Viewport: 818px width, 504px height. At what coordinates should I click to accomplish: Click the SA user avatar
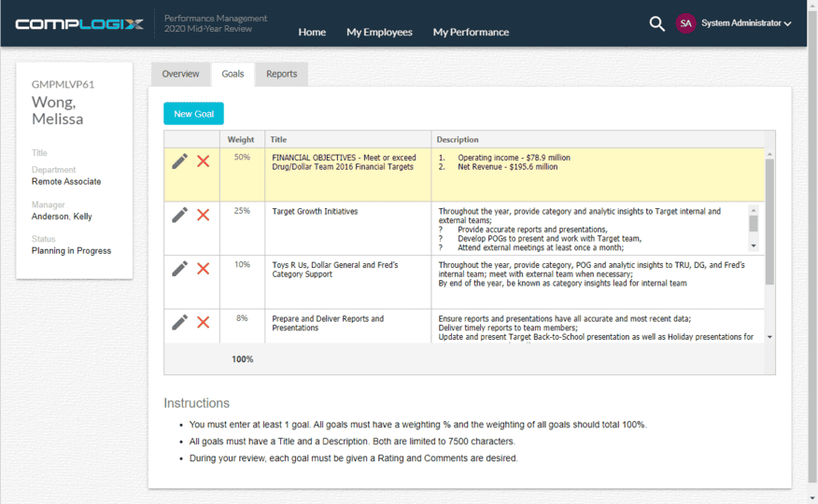click(685, 23)
